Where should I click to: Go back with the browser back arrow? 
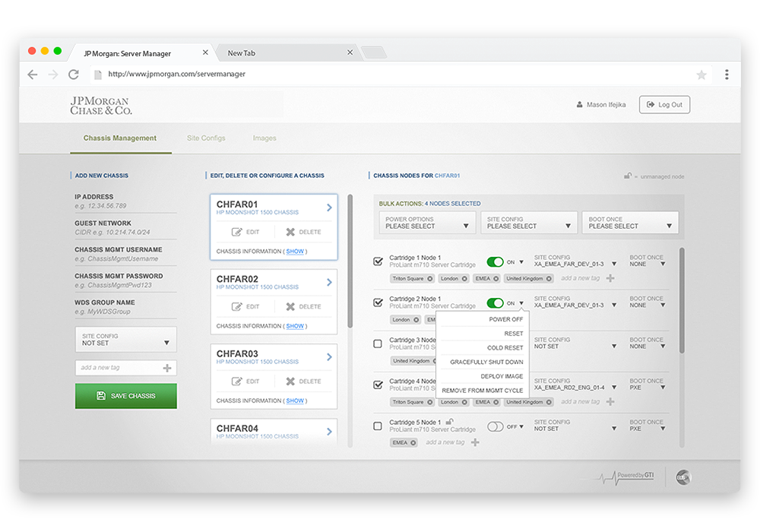(x=33, y=74)
